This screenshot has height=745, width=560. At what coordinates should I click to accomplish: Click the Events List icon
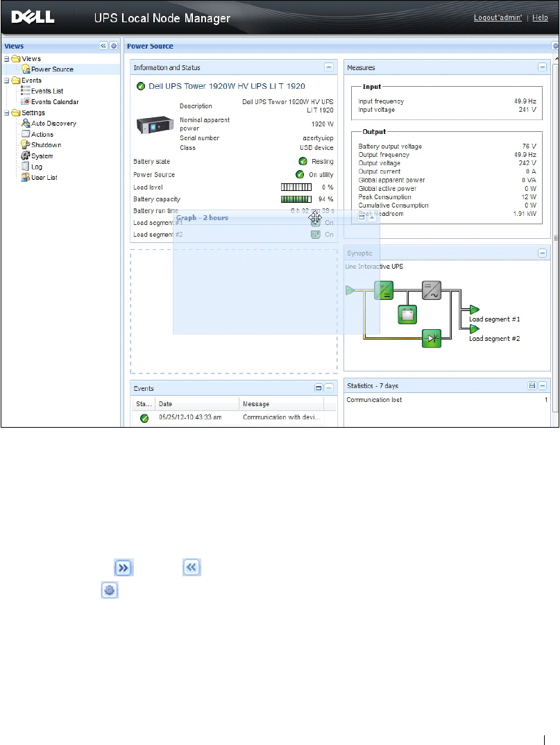tap(26, 90)
